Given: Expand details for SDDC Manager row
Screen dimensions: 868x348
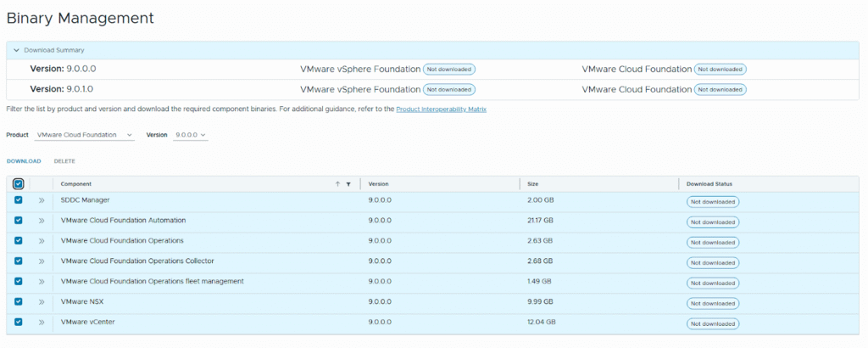Looking at the screenshot, I should tap(41, 200).
